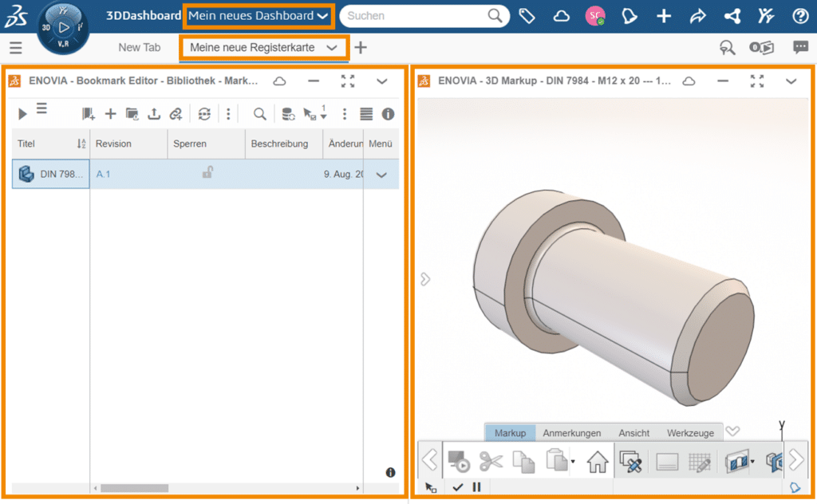Refresh the bookmark list
The width and height of the screenshot is (817, 504).
pyautogui.click(x=204, y=113)
